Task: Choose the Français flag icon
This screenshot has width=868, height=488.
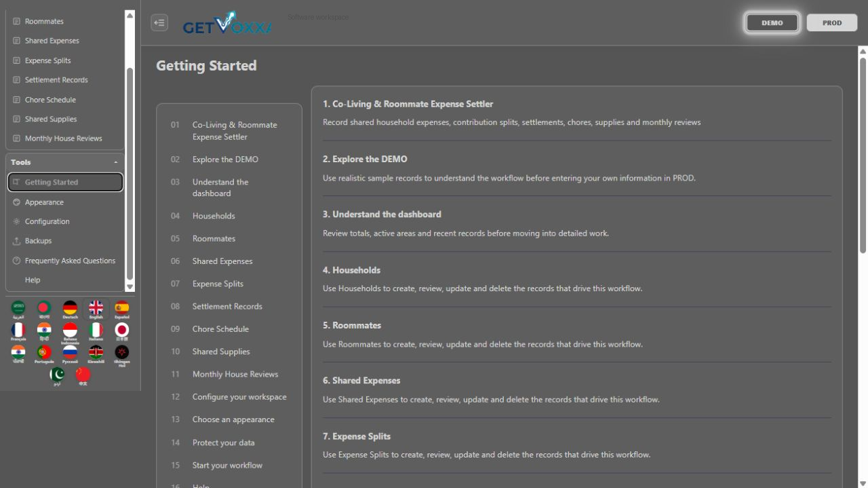Action: tap(18, 332)
